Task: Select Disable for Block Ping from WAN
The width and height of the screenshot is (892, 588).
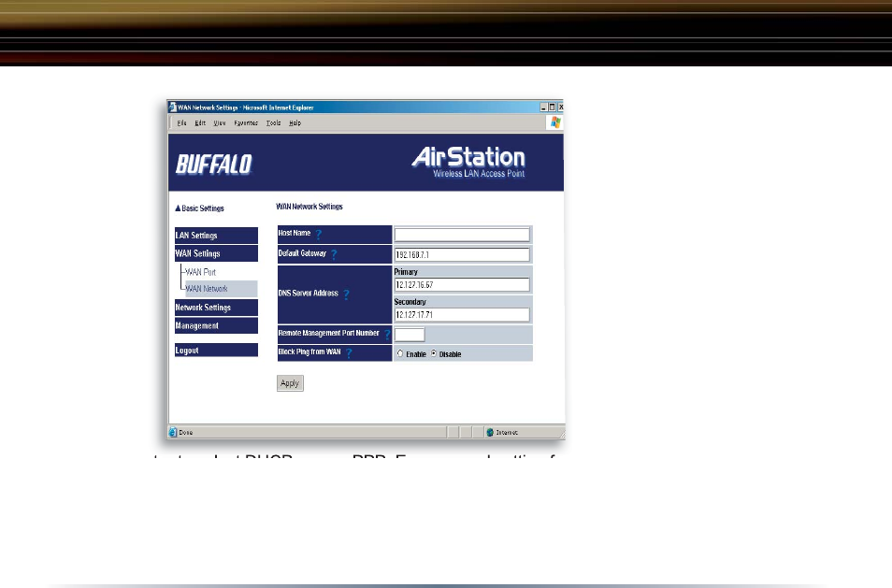Action: tap(434, 353)
